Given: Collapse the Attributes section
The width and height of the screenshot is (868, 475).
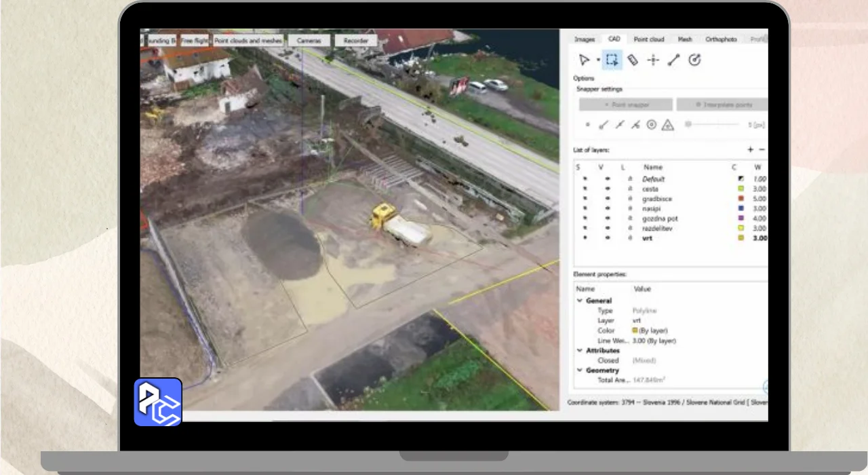Looking at the screenshot, I should coord(580,351).
